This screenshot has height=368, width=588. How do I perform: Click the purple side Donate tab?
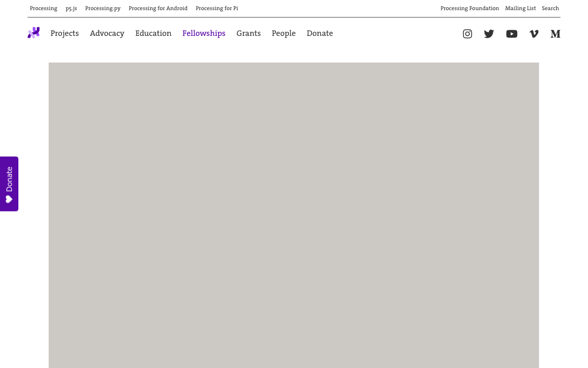[x=9, y=184]
